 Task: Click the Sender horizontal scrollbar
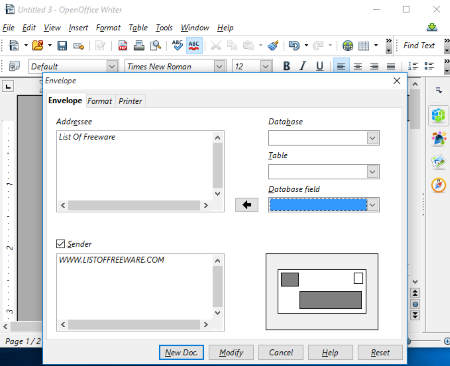click(x=134, y=324)
